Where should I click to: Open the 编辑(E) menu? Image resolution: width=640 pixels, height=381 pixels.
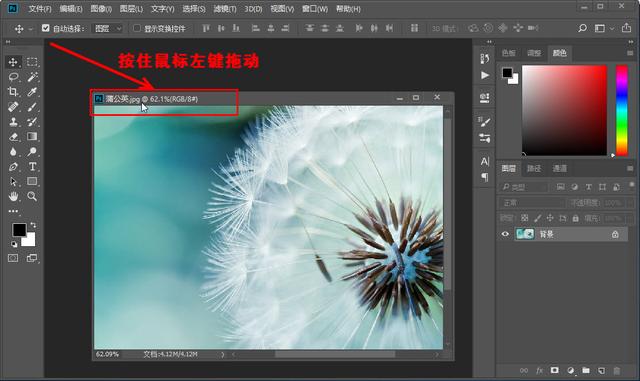pos(71,9)
